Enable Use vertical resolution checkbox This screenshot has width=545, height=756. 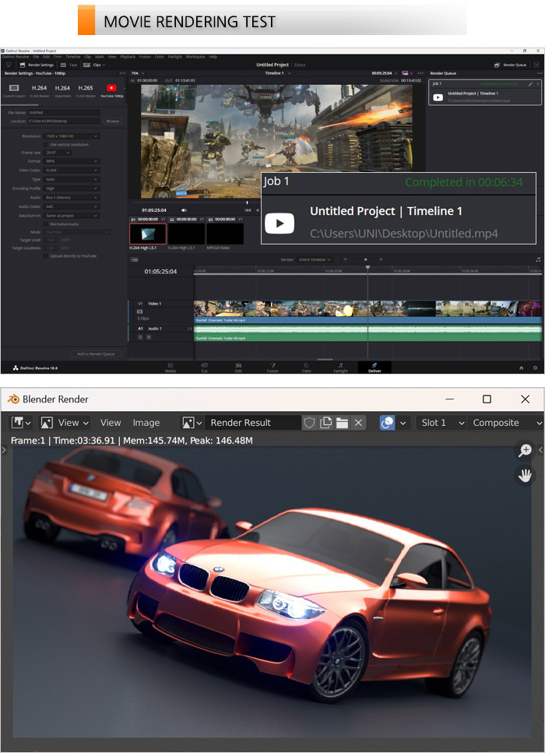click(x=46, y=144)
